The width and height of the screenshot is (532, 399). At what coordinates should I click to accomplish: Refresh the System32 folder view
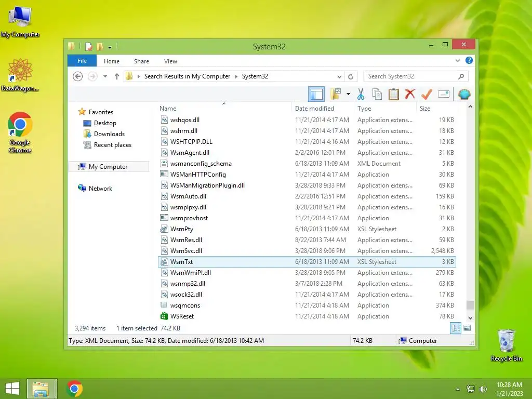click(x=351, y=76)
